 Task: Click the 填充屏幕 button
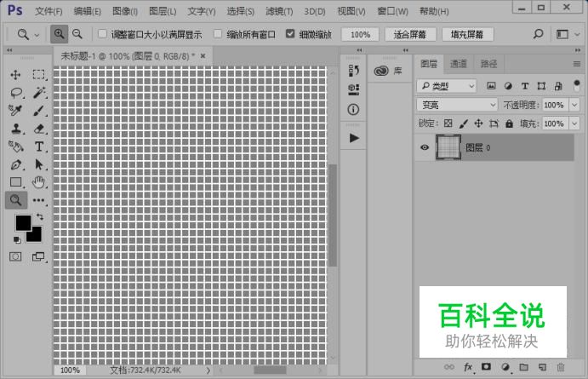[x=467, y=35]
